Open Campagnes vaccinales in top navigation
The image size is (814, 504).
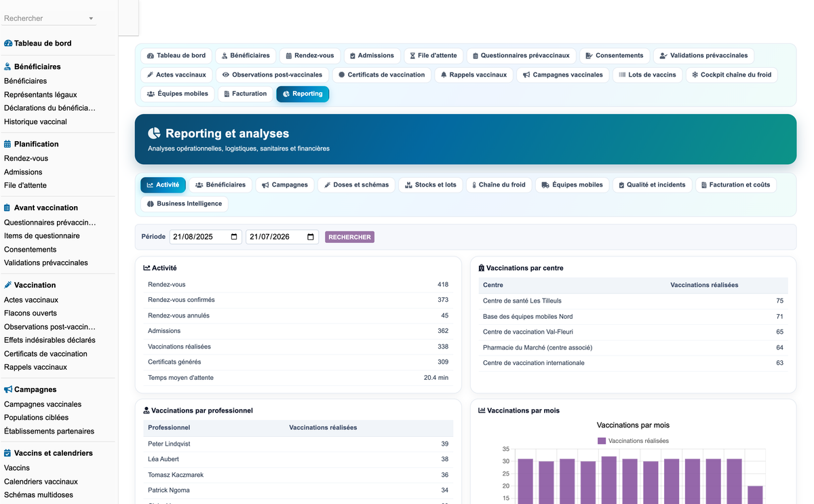(x=562, y=75)
